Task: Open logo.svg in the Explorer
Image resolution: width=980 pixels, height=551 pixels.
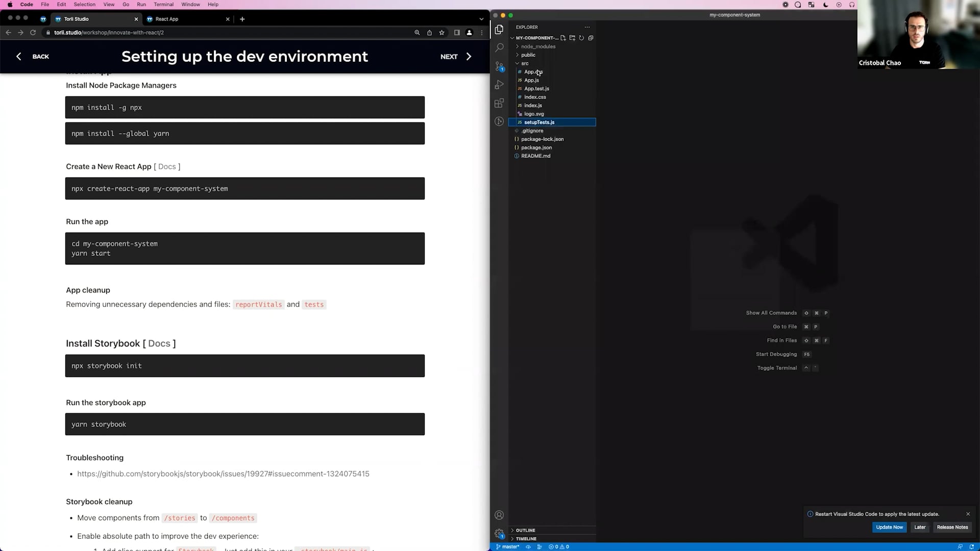Action: [x=552, y=114]
